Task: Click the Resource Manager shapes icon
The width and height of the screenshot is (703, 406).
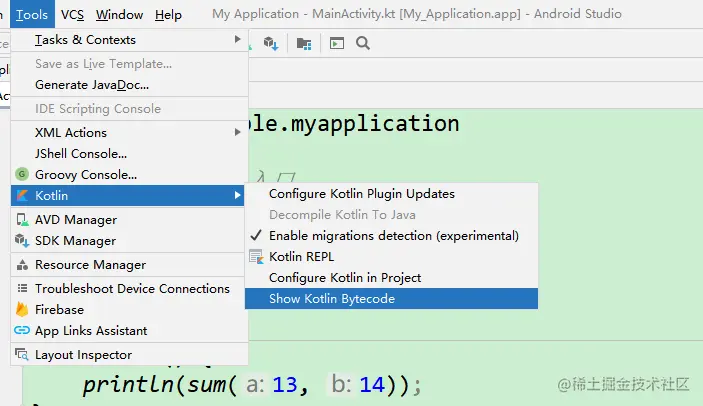Action: pyautogui.click(x=22, y=265)
